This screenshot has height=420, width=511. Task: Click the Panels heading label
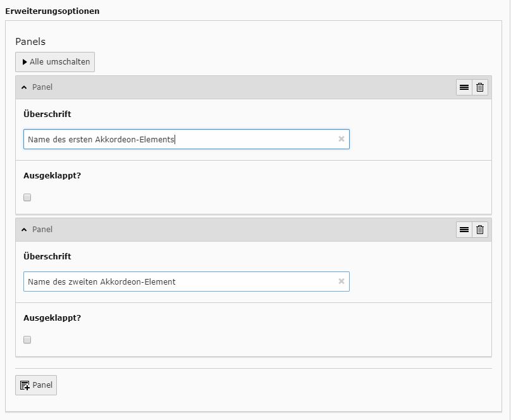(x=30, y=42)
